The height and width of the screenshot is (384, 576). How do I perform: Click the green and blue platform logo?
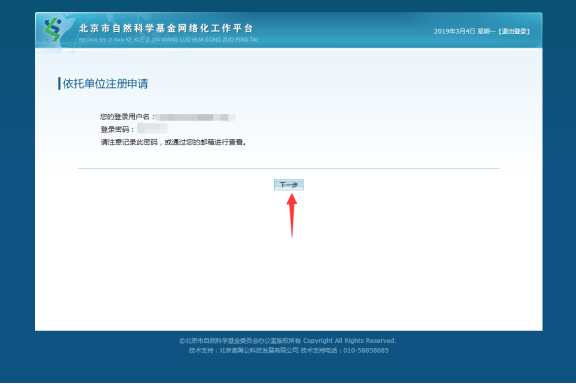pyautogui.click(x=53, y=29)
